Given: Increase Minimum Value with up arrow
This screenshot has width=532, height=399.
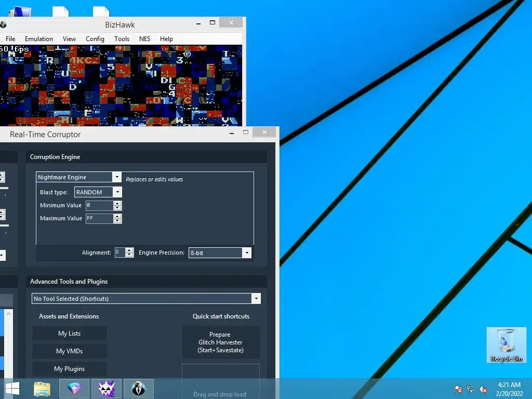Looking at the screenshot, I should [x=117, y=203].
